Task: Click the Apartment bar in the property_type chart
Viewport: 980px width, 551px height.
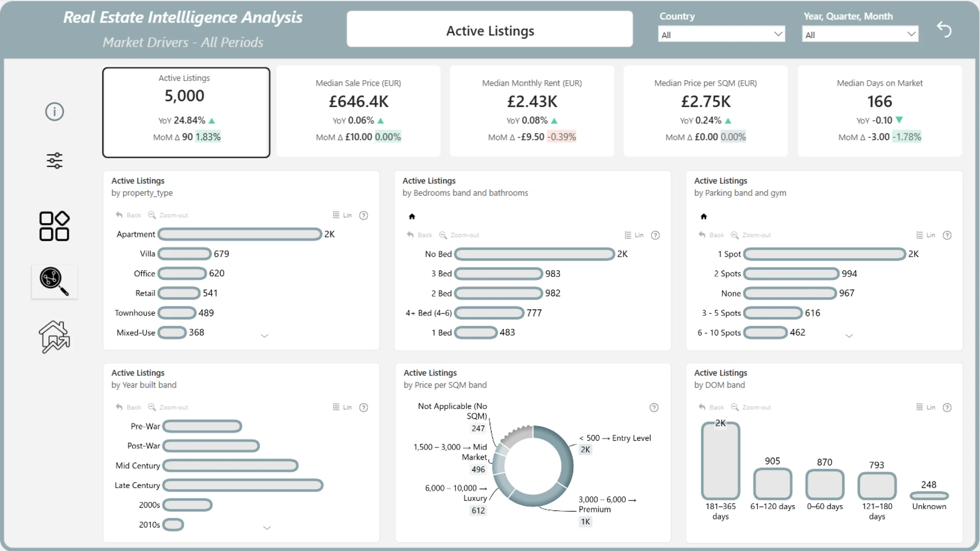Action: [240, 234]
